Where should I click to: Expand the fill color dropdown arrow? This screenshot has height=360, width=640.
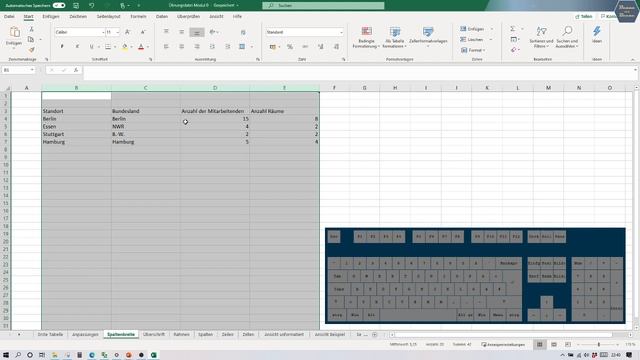click(x=131, y=47)
